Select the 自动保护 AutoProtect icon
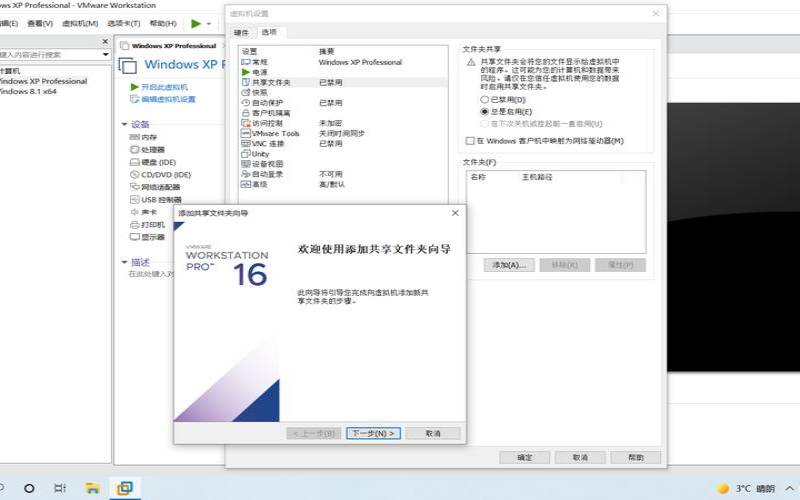This screenshot has width=800, height=500. tap(245, 103)
